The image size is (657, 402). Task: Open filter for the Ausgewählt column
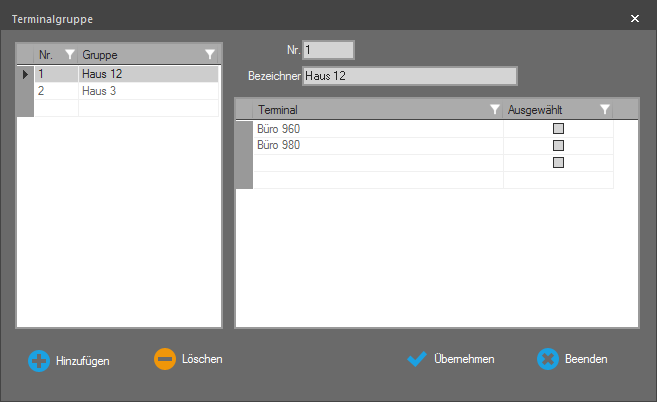[605, 110]
